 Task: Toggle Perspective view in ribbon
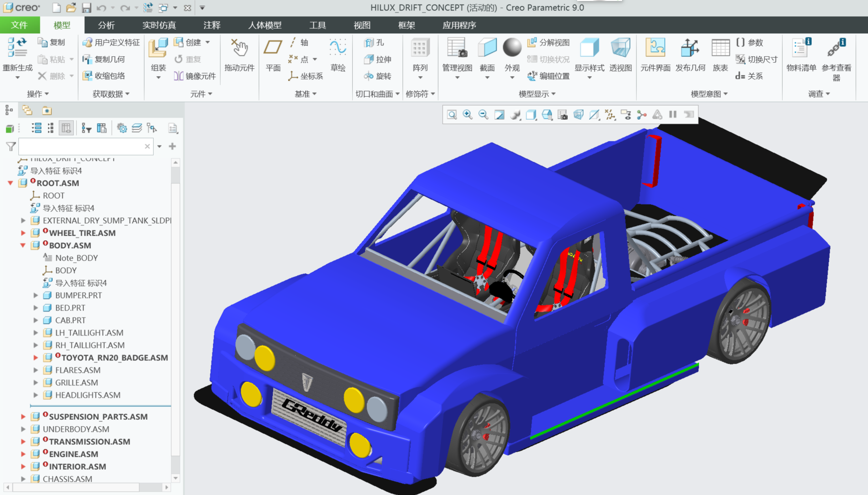coord(621,55)
